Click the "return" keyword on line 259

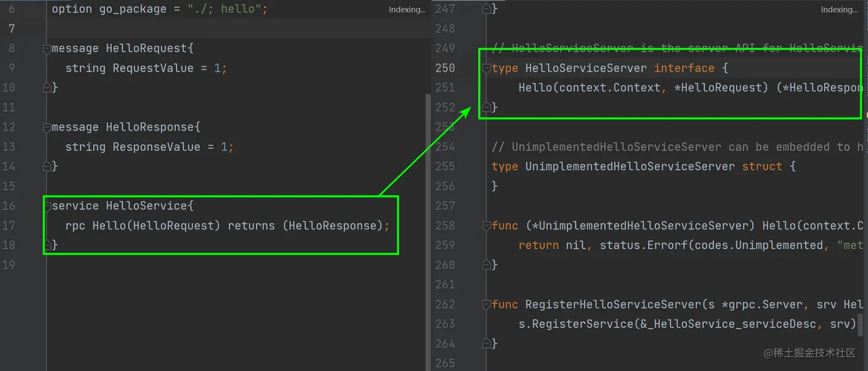tap(538, 245)
